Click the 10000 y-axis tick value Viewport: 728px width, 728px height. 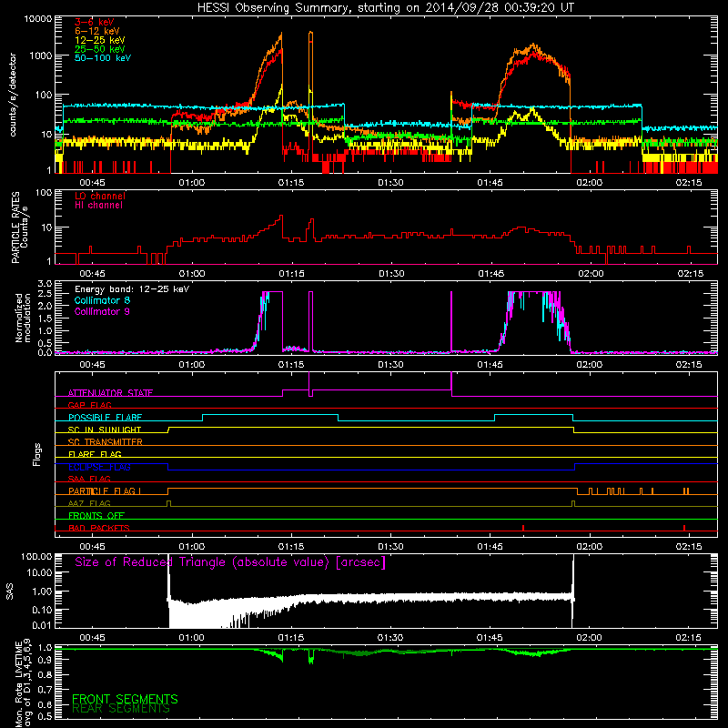pos(38,19)
